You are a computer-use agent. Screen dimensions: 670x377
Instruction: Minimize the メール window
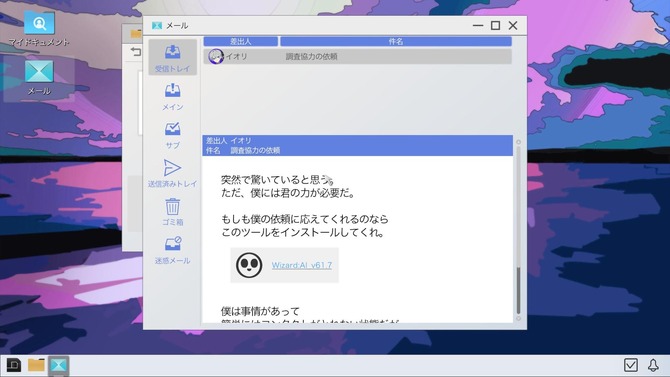(x=478, y=26)
